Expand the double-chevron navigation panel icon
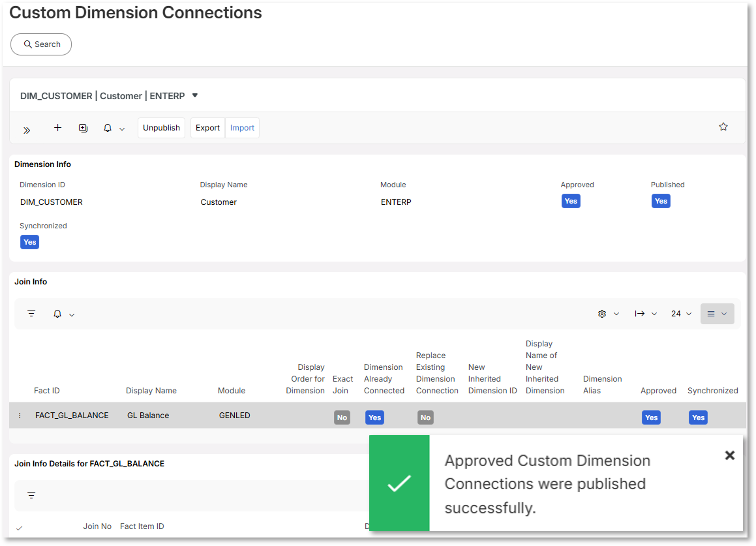Viewport: 756px width, 546px height. pyautogui.click(x=27, y=130)
